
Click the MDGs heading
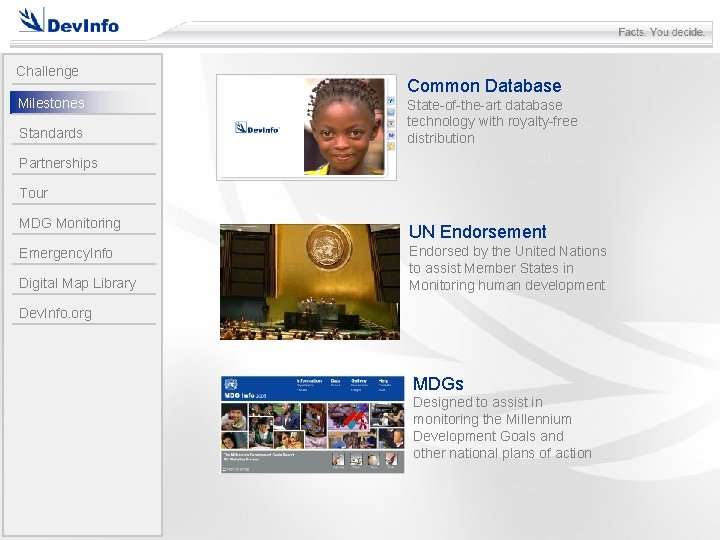(438, 383)
